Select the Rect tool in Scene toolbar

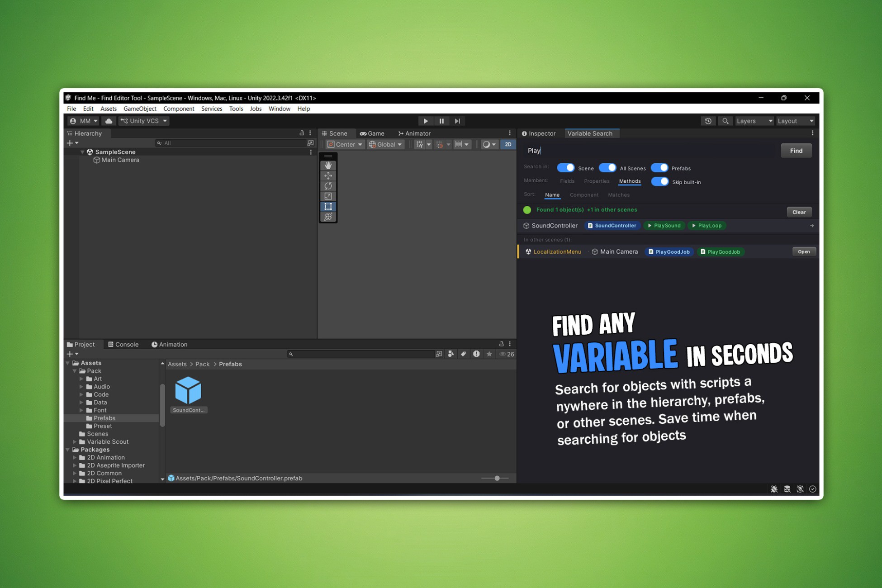[x=328, y=207]
